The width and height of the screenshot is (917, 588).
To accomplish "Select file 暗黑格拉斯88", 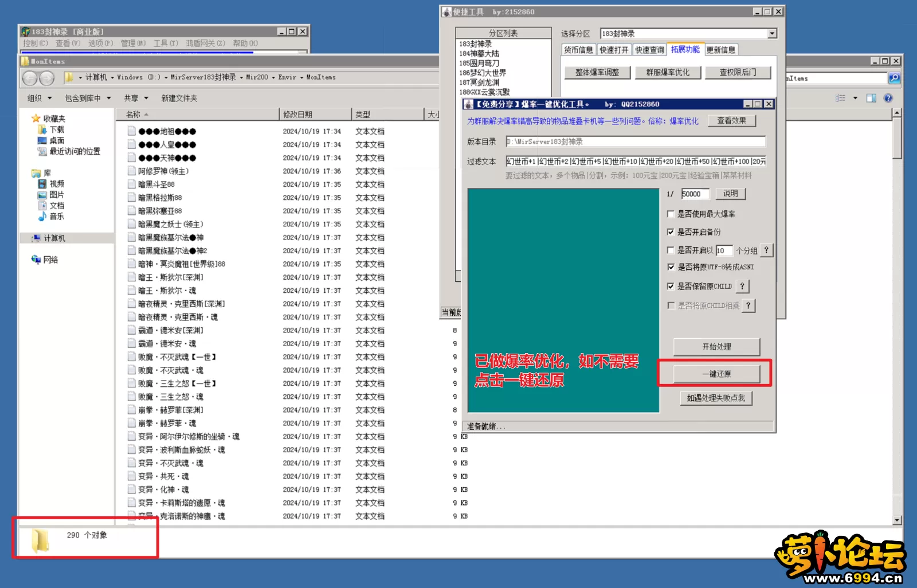I will [160, 198].
